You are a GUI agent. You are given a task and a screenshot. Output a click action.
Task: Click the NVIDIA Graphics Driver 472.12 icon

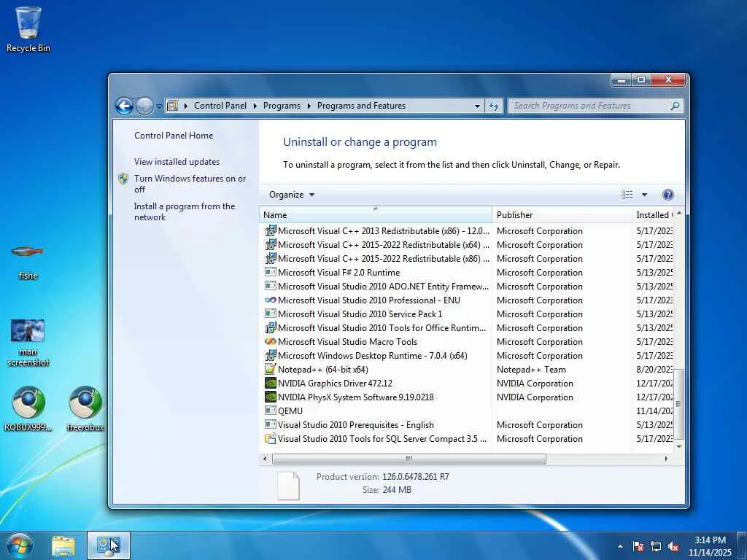click(270, 383)
